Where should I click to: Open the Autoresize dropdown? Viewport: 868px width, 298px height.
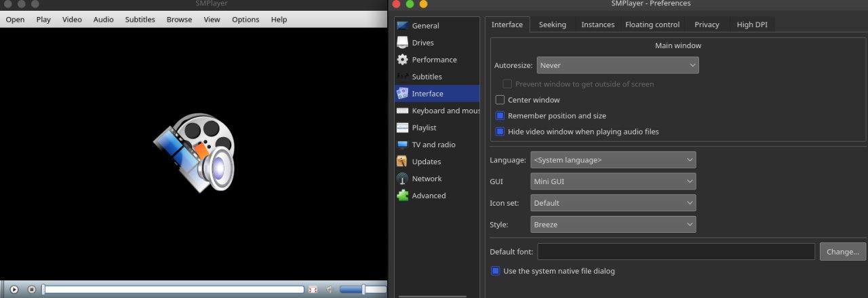tap(618, 65)
